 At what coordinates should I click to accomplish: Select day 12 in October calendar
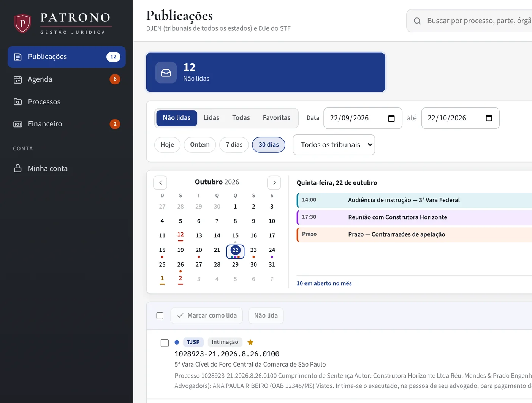(180, 235)
